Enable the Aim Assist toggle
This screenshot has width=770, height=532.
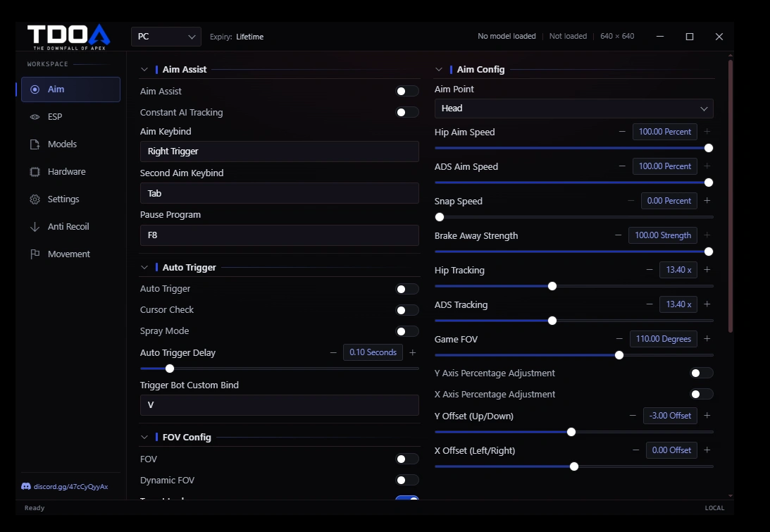tap(407, 91)
